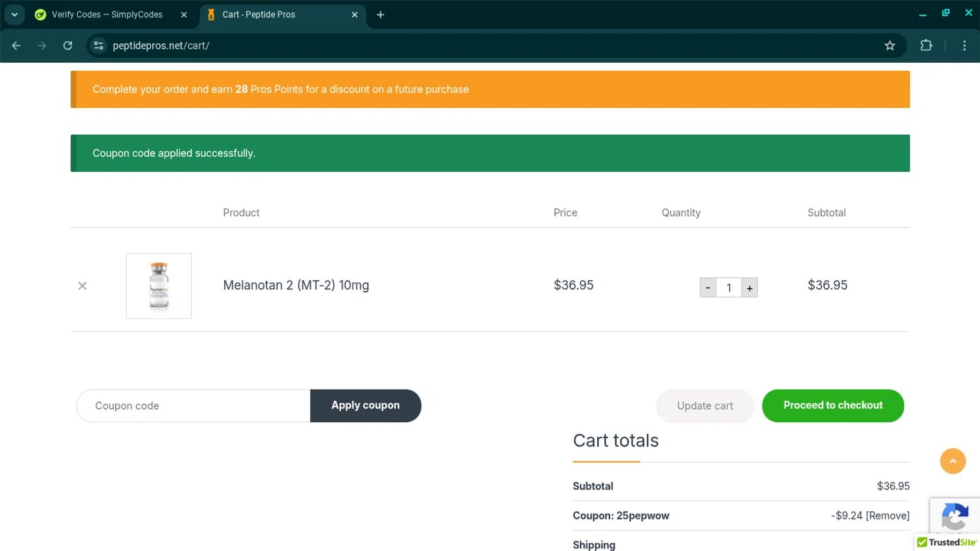This screenshot has height=551, width=980.
Task: Open the tab search dropdown arrow
Action: coord(14,14)
